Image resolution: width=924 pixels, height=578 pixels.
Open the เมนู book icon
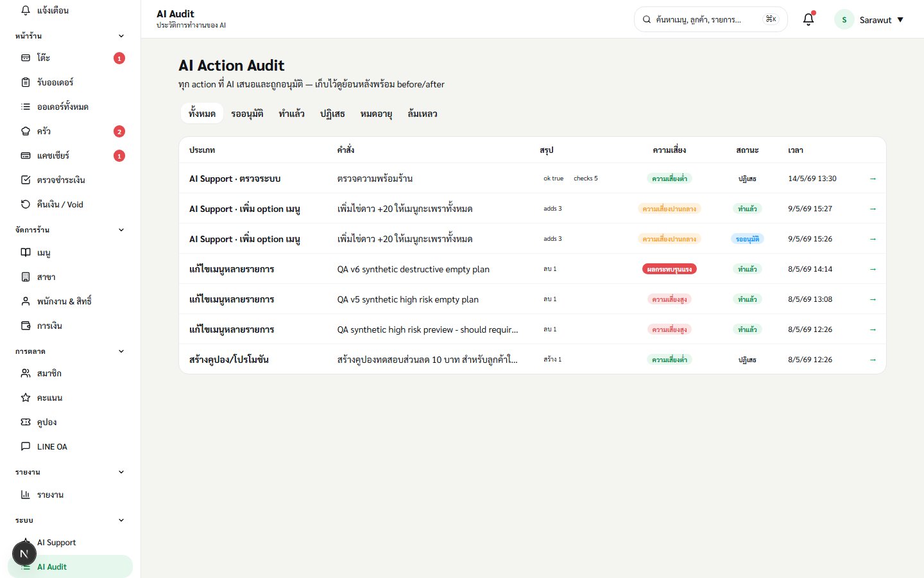click(x=26, y=252)
